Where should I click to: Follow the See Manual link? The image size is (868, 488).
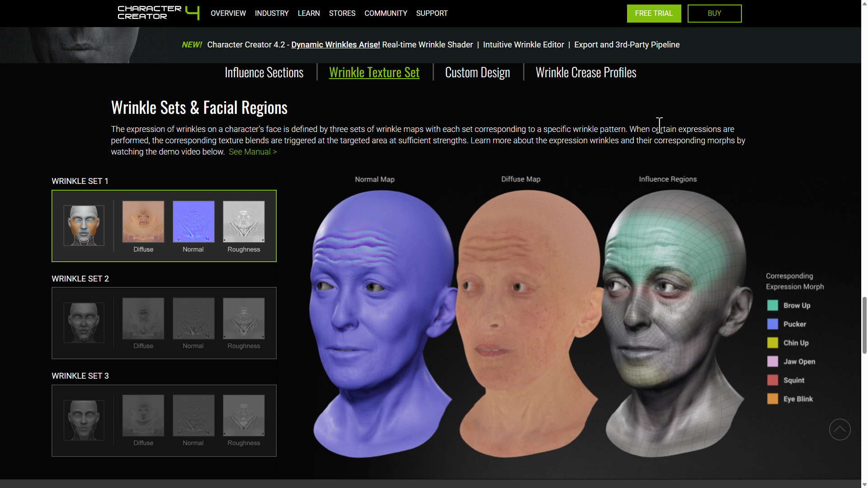[253, 152]
